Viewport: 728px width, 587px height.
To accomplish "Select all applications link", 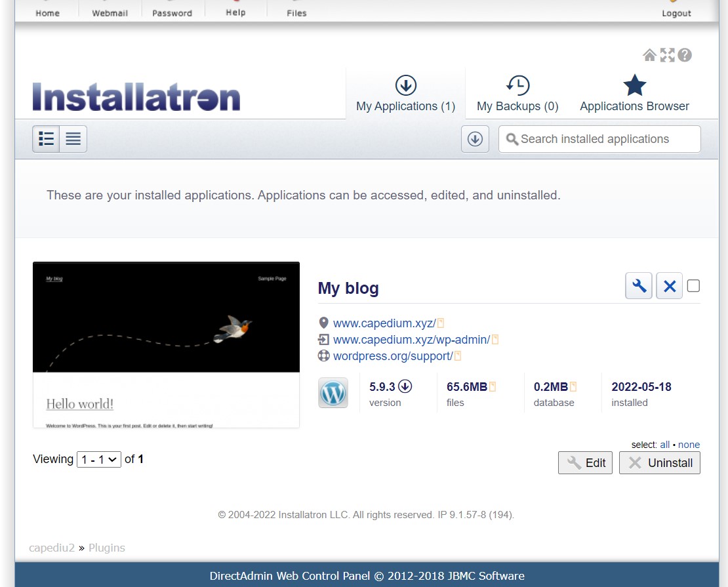I will coord(665,445).
